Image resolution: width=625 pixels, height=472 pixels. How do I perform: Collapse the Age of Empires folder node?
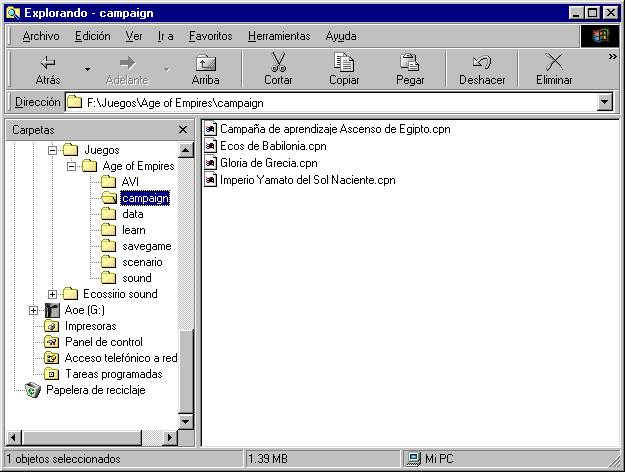[x=71, y=166]
